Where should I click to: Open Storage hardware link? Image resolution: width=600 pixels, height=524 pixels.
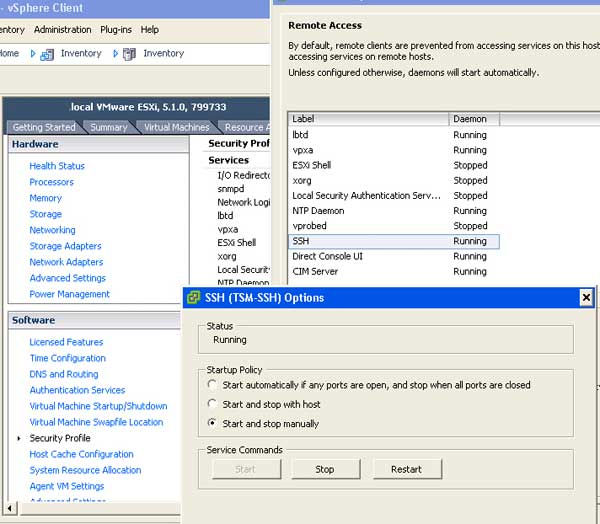pyautogui.click(x=46, y=214)
